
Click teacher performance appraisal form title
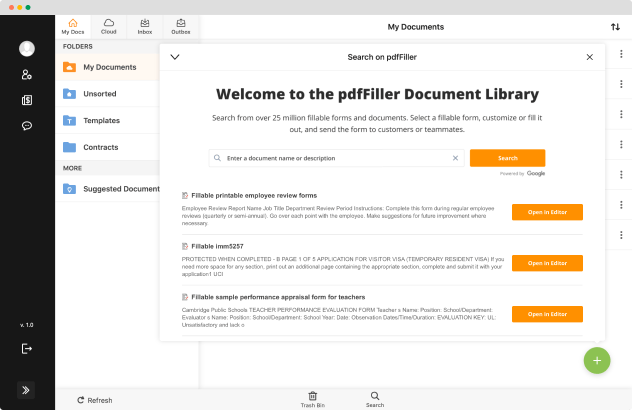click(278, 297)
